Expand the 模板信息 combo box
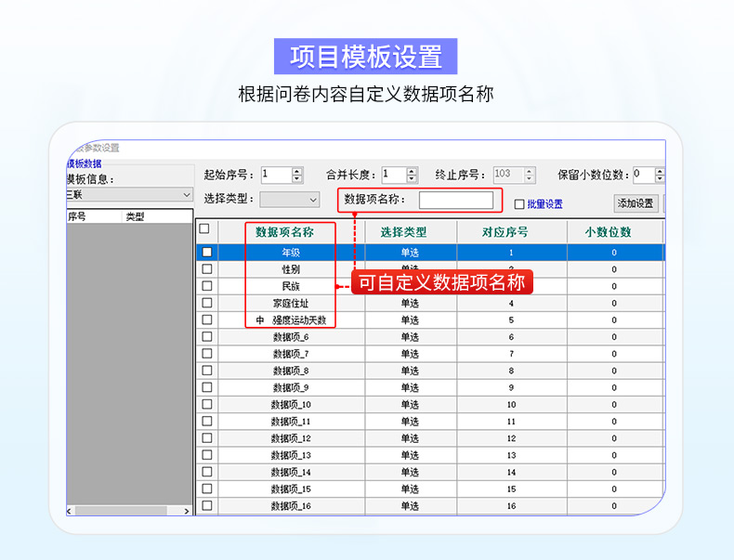 point(128,194)
